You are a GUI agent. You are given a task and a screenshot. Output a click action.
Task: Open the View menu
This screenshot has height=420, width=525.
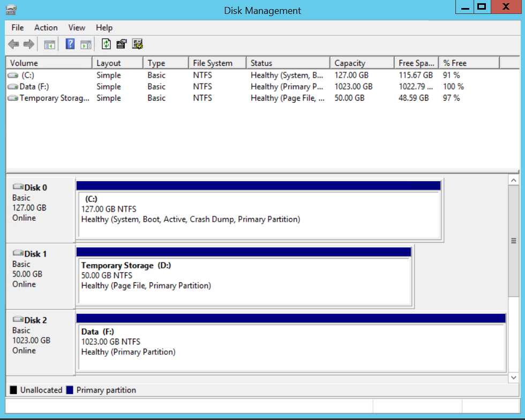click(x=77, y=27)
